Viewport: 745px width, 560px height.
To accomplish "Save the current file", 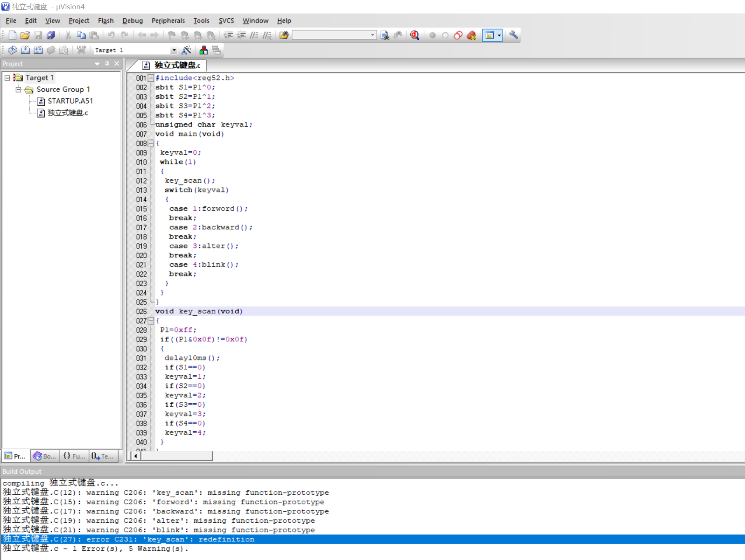I will pyautogui.click(x=38, y=35).
